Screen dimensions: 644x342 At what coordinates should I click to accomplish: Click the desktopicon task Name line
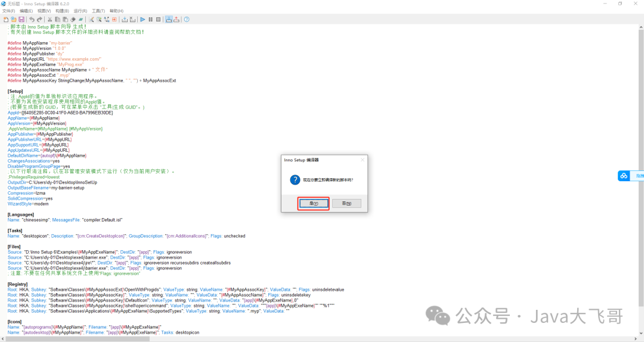[126, 236]
